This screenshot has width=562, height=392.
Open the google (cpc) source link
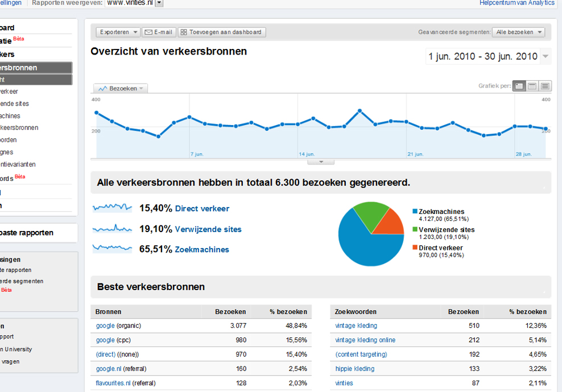pos(105,340)
